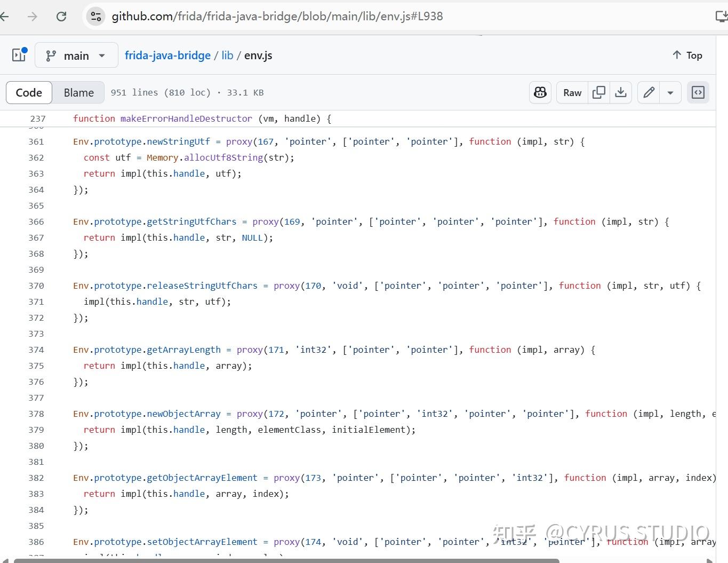The width and height of the screenshot is (728, 563).
Task: Navigate to the frida-java-bridge repository
Action: click(167, 55)
